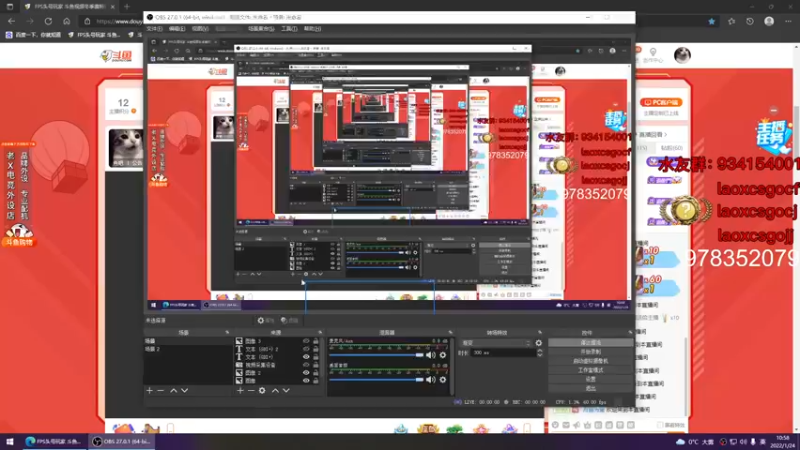Add a new source with the plus icon
Viewport: 800px width, 450px height.
point(240,390)
